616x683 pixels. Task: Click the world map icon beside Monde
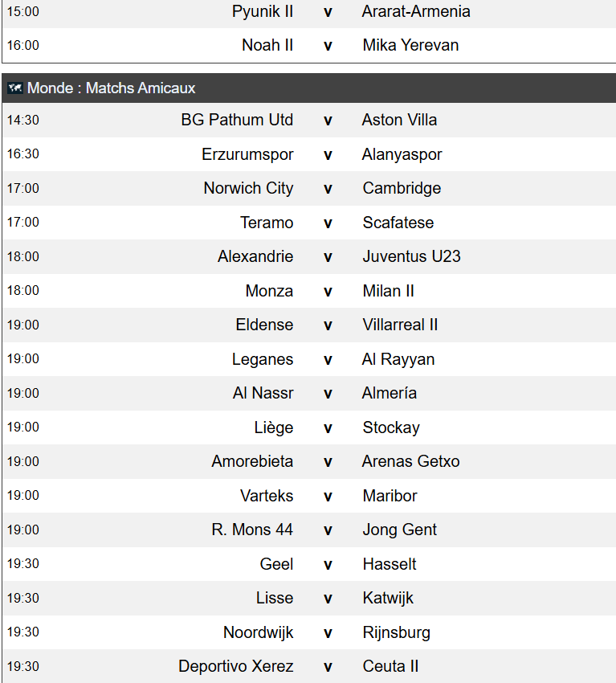(14, 88)
